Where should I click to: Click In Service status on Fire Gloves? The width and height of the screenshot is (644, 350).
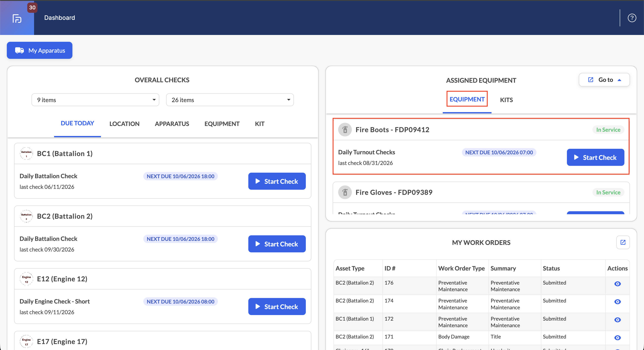[608, 192]
